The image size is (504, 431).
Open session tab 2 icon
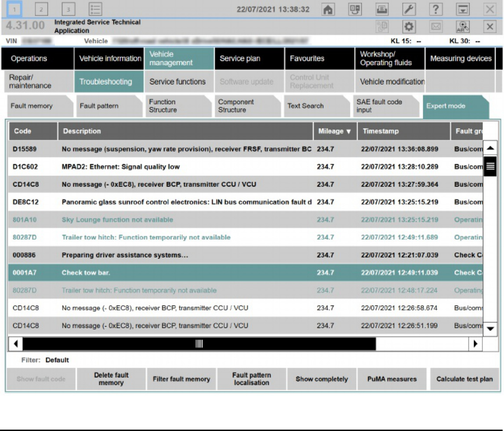[x=41, y=9]
